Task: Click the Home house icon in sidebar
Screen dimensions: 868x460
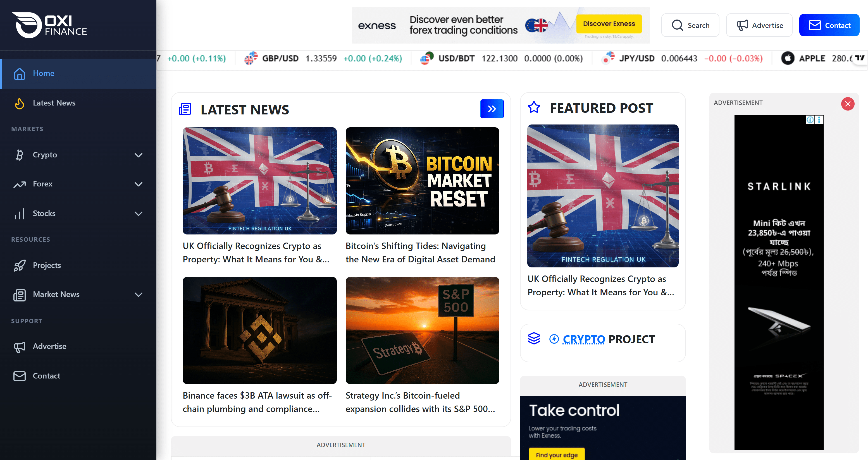Action: tap(20, 73)
